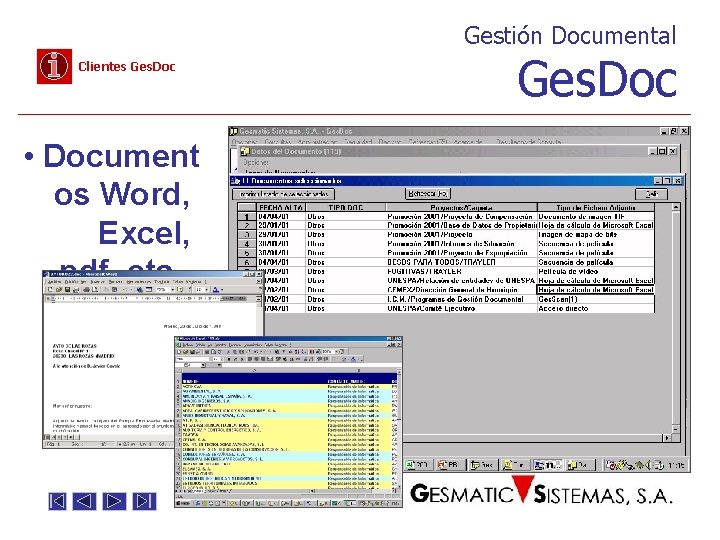Open the font size dropdown in Word toolbar
The width and height of the screenshot is (720, 540).
click(206, 290)
